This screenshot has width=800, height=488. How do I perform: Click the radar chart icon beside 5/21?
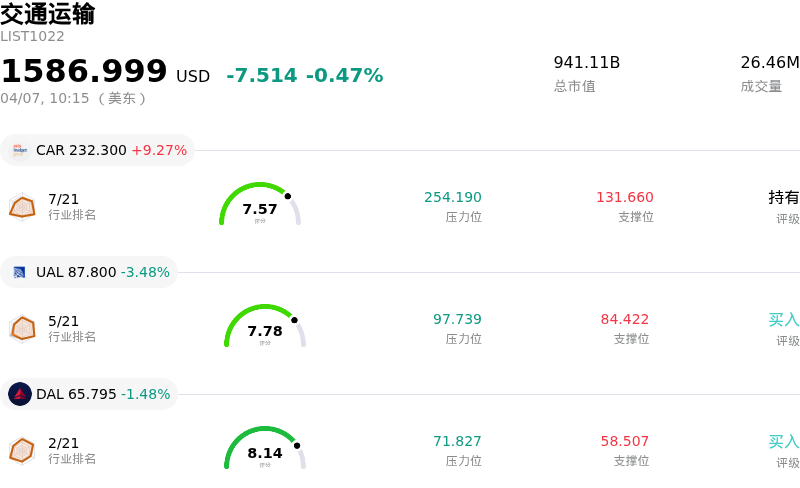pos(22,328)
